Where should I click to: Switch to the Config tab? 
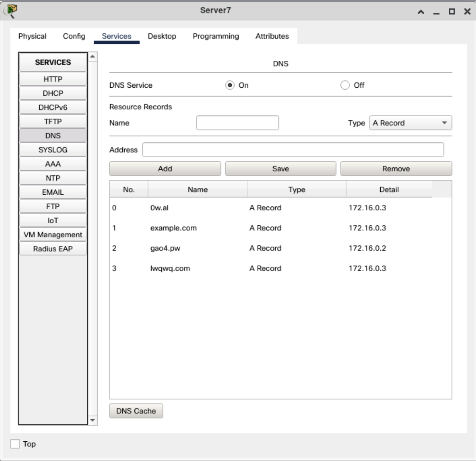pyautogui.click(x=74, y=36)
